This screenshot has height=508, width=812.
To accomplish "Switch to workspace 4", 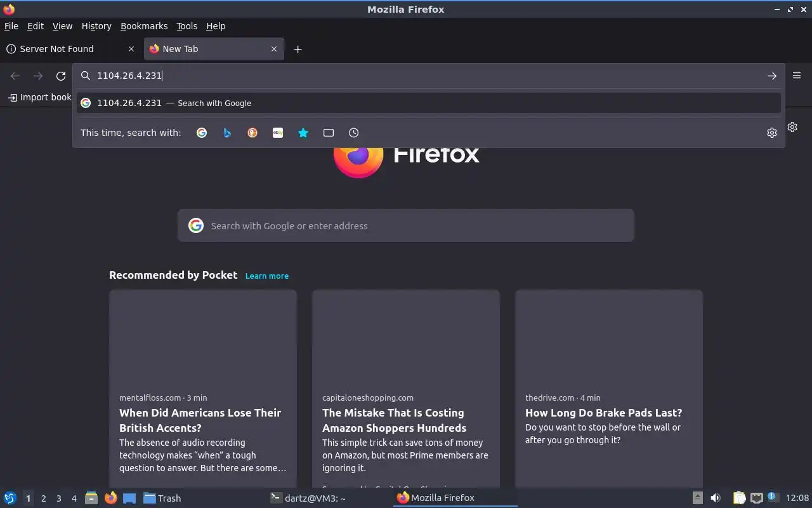I will pos(74,498).
